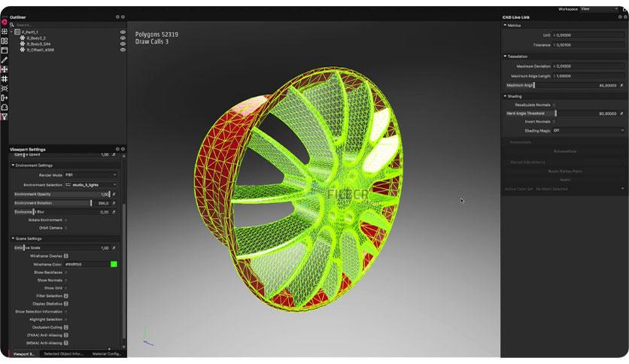Activate the move transform tool icon

coord(5,69)
